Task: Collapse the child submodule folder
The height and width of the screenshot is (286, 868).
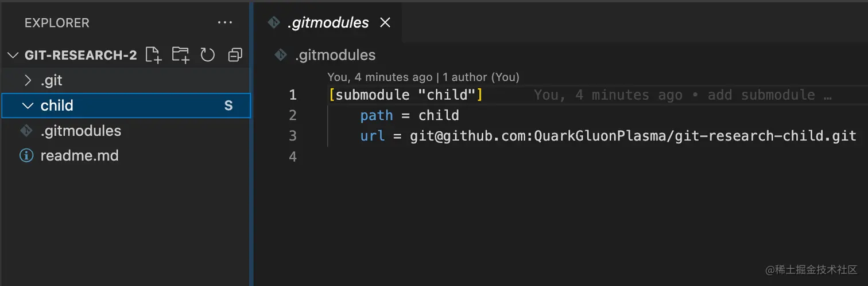Action: [x=28, y=105]
